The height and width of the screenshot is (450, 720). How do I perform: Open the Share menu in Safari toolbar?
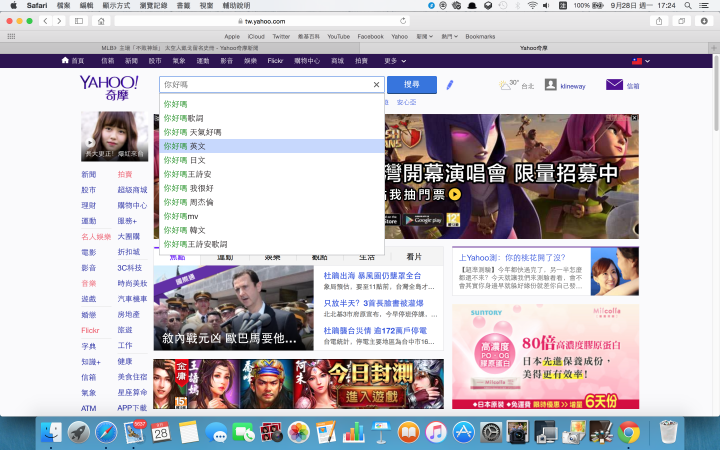coord(659,21)
